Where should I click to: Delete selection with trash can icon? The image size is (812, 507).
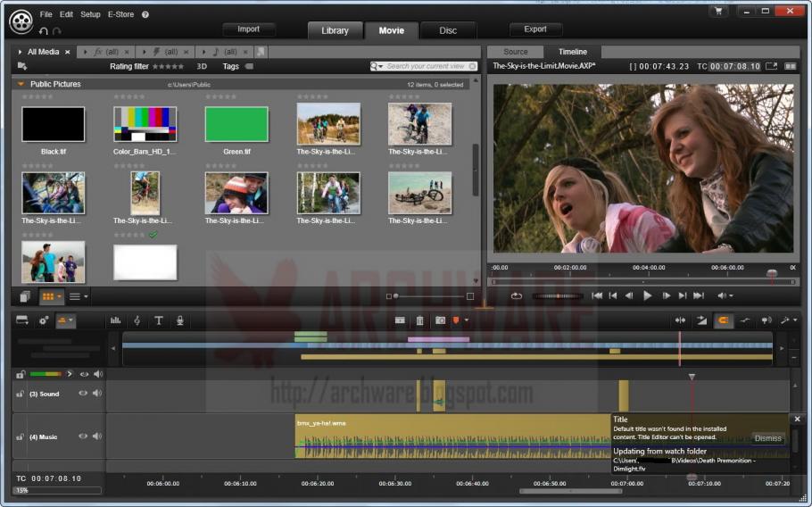[420, 320]
